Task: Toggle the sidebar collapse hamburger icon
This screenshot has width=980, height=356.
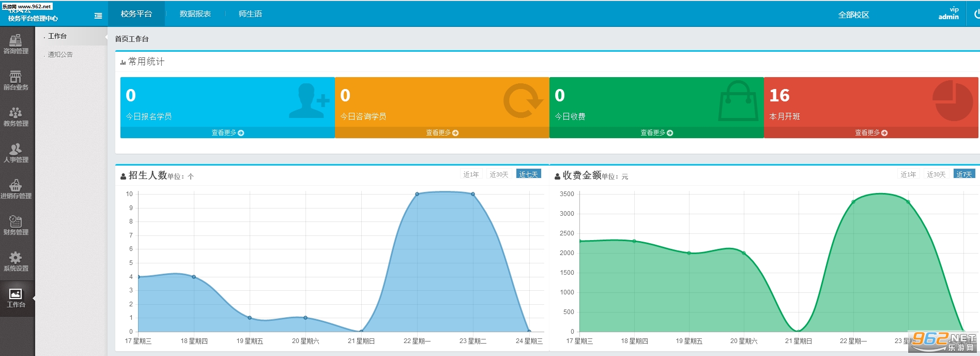Action: click(x=98, y=16)
